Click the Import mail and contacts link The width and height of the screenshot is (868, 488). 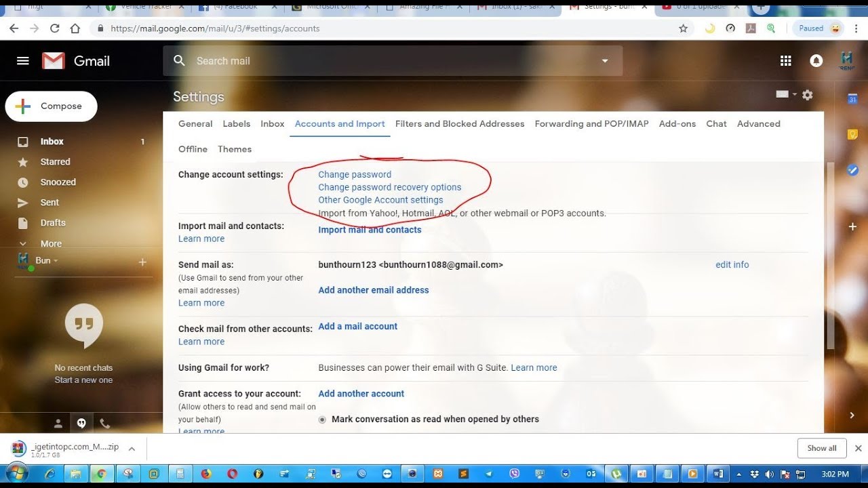(370, 230)
